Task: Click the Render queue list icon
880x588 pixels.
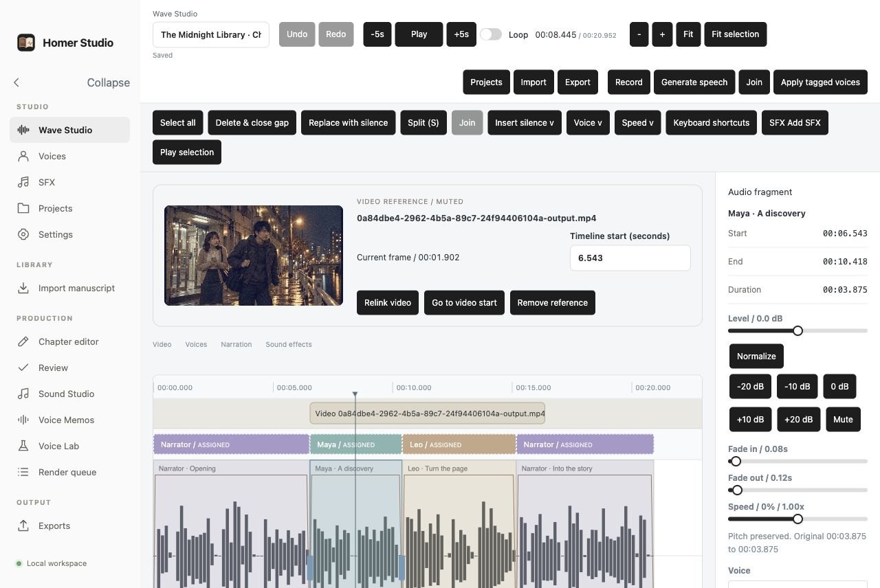Action: tap(23, 472)
